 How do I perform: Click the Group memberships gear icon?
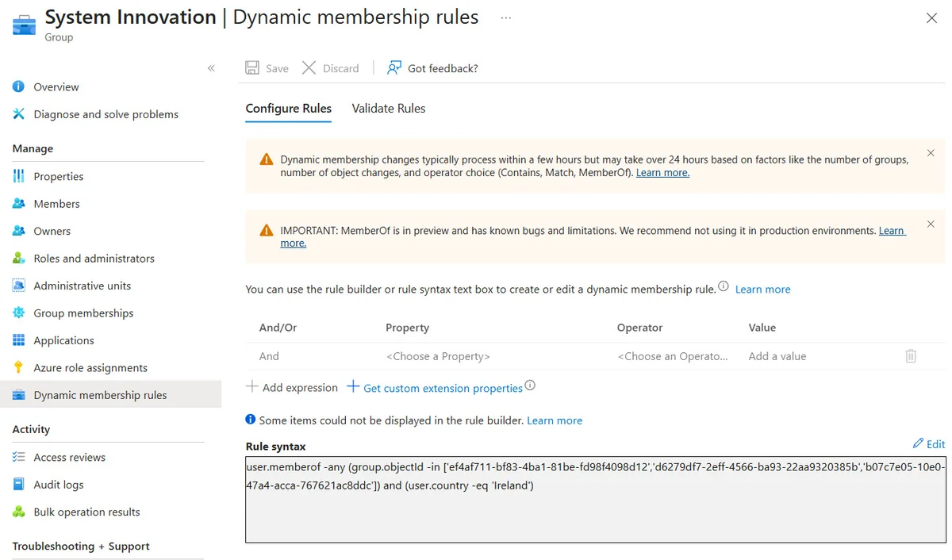(18, 313)
